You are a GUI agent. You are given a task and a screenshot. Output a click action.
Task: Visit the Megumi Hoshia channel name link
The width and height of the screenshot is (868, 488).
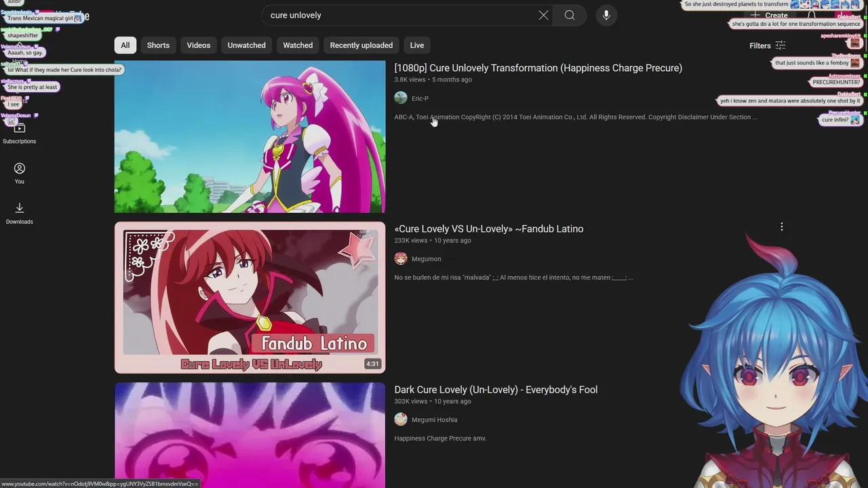click(x=434, y=420)
